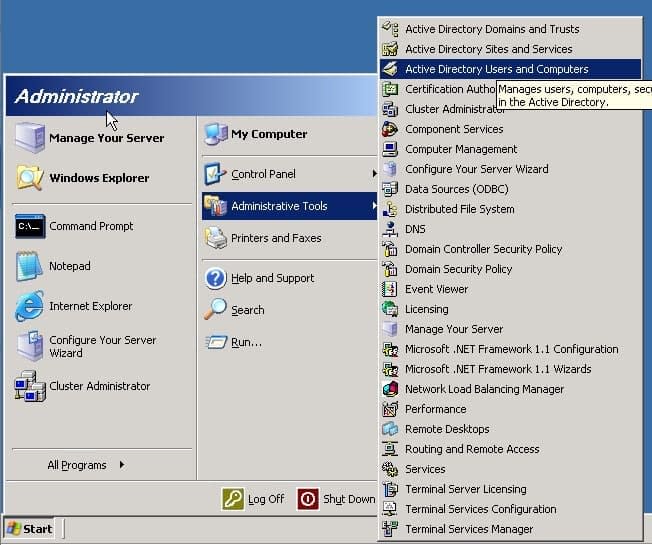Click the Run icon
This screenshot has height=545, width=652.
tap(216, 342)
